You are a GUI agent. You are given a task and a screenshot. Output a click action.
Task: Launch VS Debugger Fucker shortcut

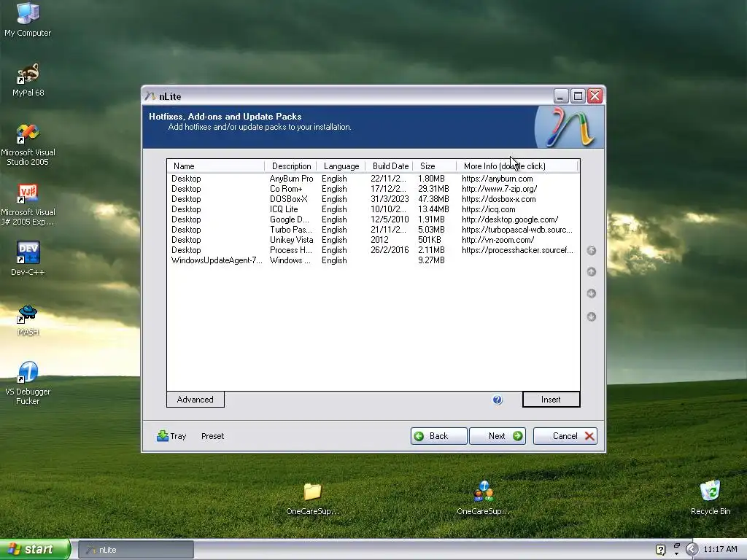(28, 382)
